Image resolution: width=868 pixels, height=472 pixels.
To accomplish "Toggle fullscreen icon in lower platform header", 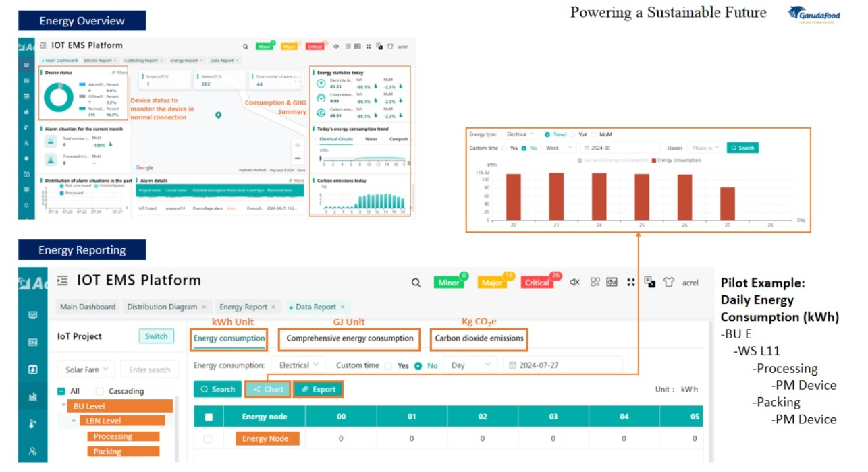I will point(631,283).
